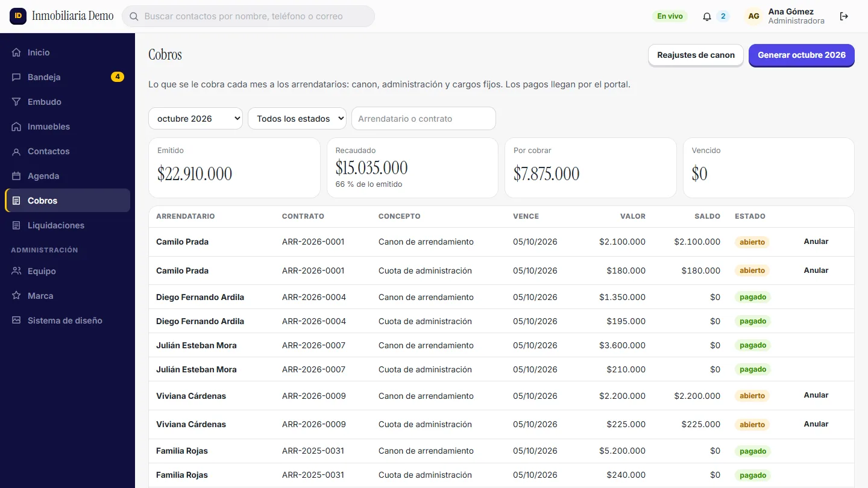Screen dimensions: 868x488
Task: Click the Inmuebles house icon in sidebar
Action: (16, 127)
